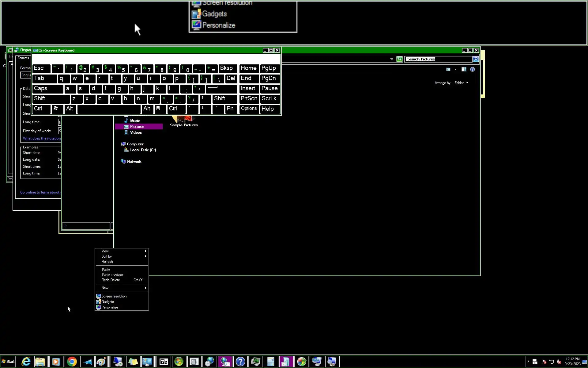Toggle the preview pane icon
This screenshot has width=588, height=368.
(464, 69)
